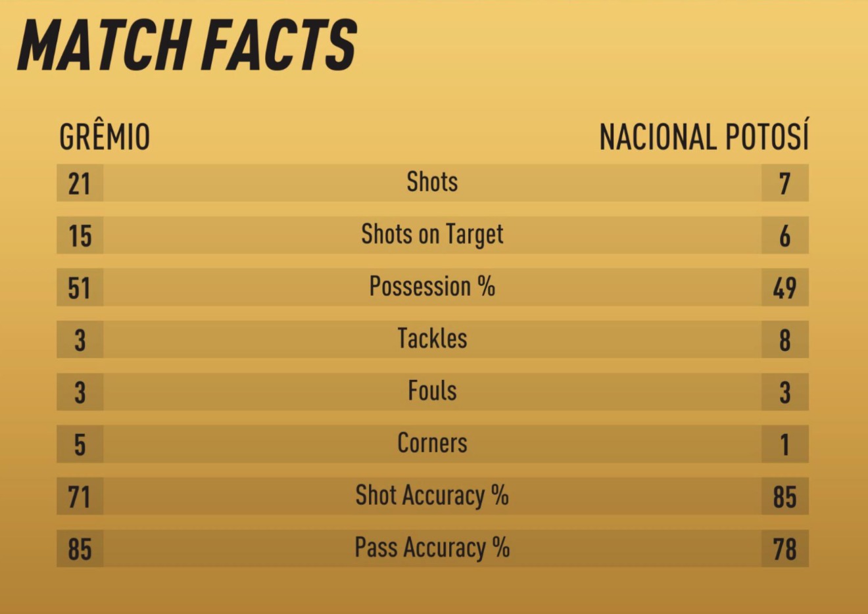The height and width of the screenshot is (614, 868).
Task: Click the Corners row label
Action: click(432, 443)
